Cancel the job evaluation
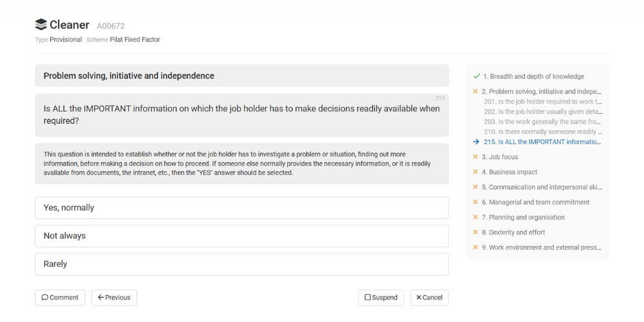644x322 pixels. (429, 298)
